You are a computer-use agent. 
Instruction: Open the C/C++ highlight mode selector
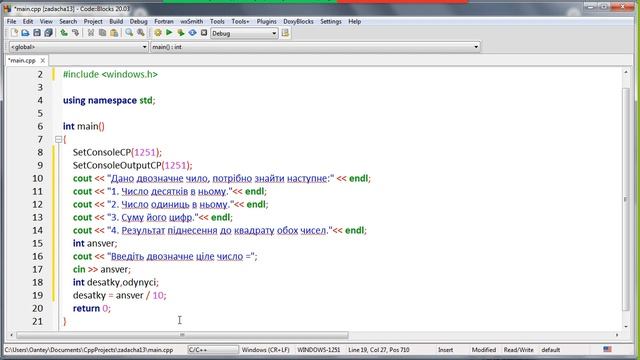(x=213, y=350)
